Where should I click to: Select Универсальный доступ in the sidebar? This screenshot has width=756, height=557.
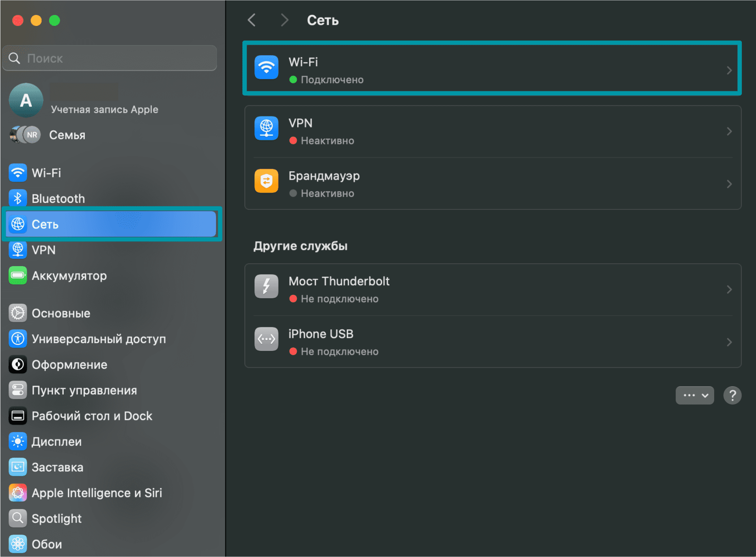99,339
